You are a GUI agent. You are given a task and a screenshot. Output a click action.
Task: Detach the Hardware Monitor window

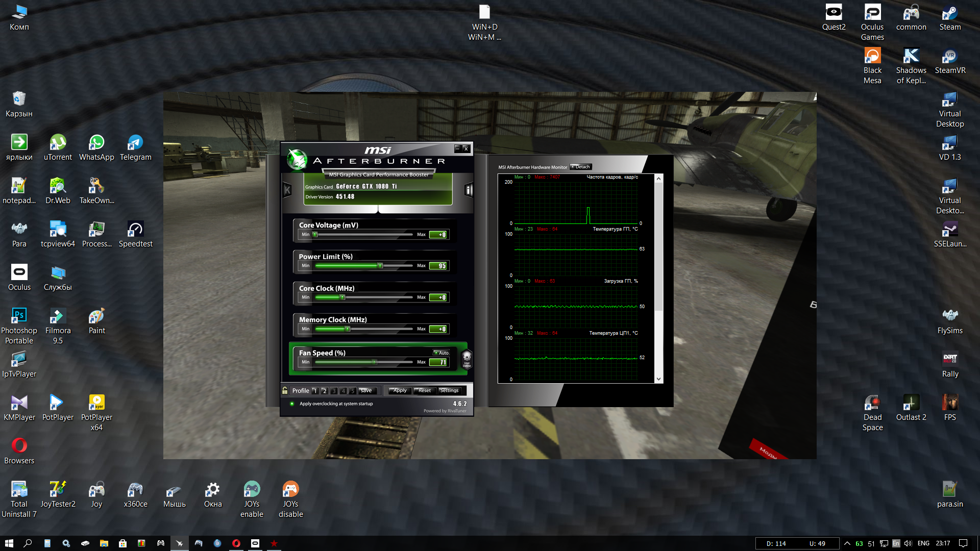coord(581,167)
